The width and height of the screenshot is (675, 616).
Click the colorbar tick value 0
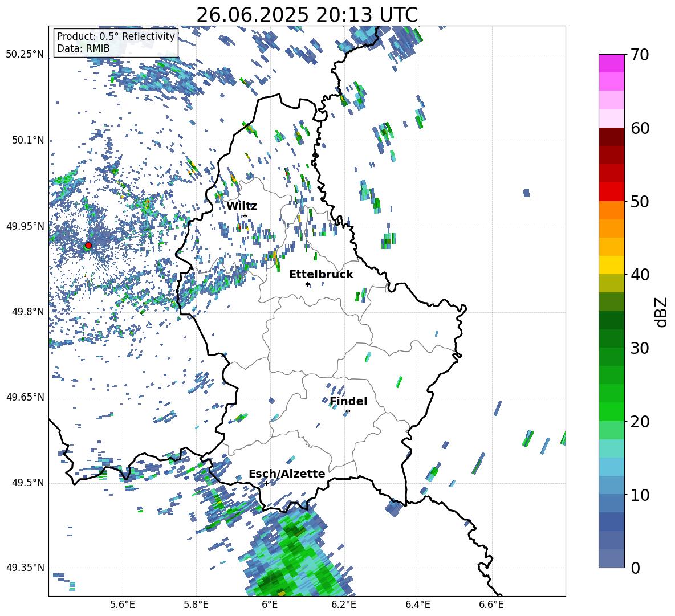(635, 568)
